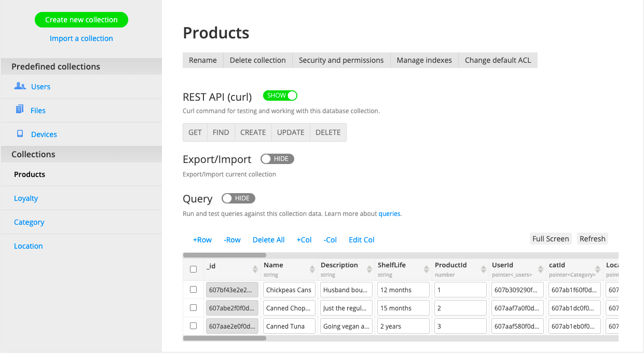644x353 pixels.
Task: Click Edit Col
Action: [x=362, y=240]
